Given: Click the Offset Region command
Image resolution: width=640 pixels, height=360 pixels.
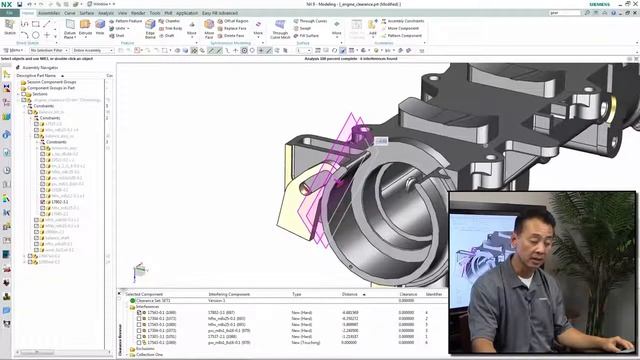Looking at the screenshot, I should (233, 21).
